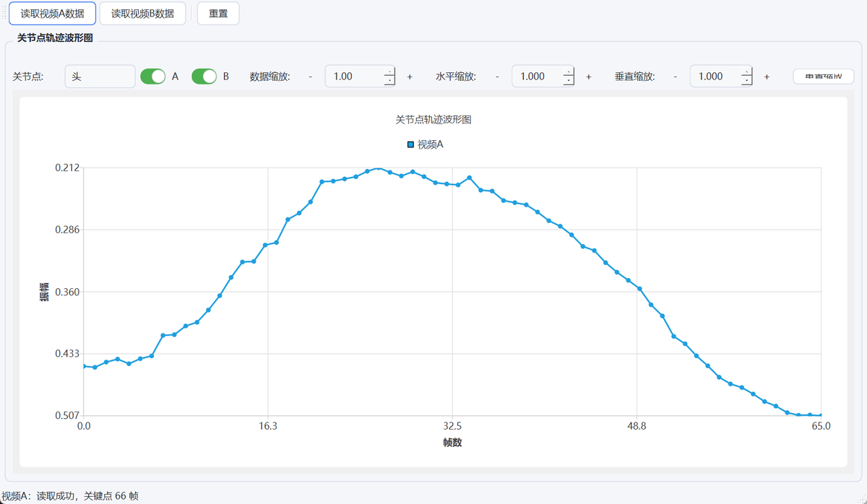Open the 关节点 selector showing 头
The height and width of the screenshot is (504, 867).
point(100,76)
